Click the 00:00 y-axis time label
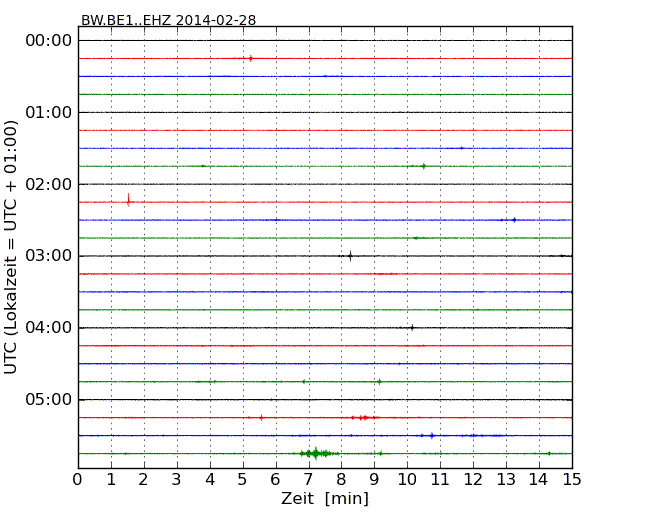The width and height of the screenshot is (650, 520). pyautogui.click(x=49, y=41)
